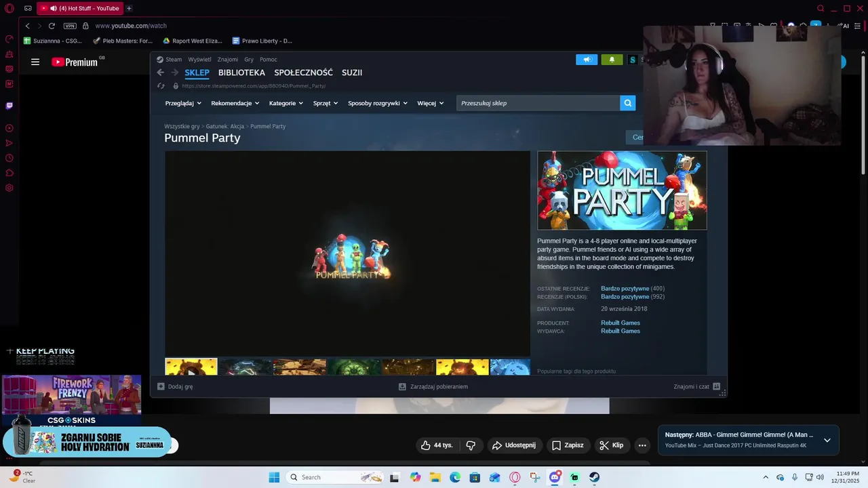Open the Znajomi menu in Steam

click(x=228, y=60)
